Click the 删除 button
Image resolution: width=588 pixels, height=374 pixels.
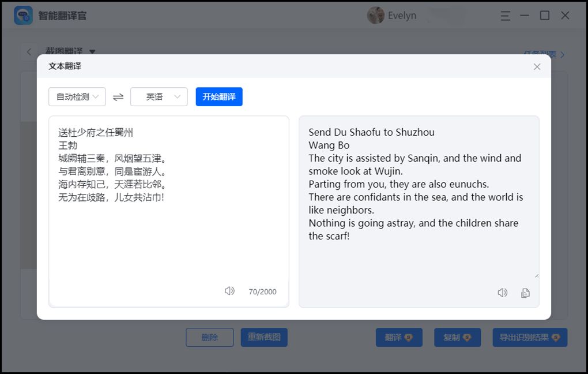tap(210, 337)
